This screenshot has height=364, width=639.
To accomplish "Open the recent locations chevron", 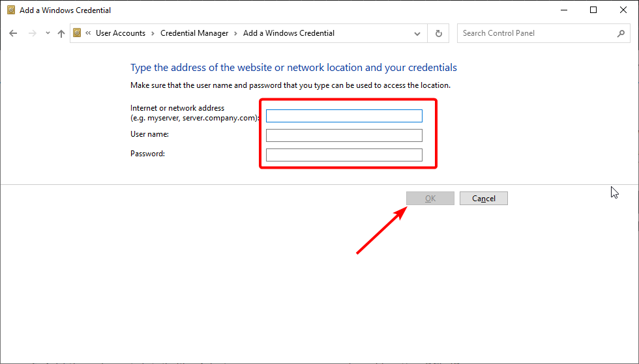I will [x=48, y=33].
